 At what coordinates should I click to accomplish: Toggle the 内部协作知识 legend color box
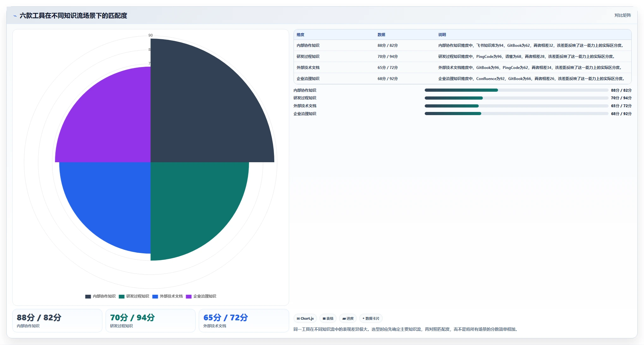coord(88,297)
